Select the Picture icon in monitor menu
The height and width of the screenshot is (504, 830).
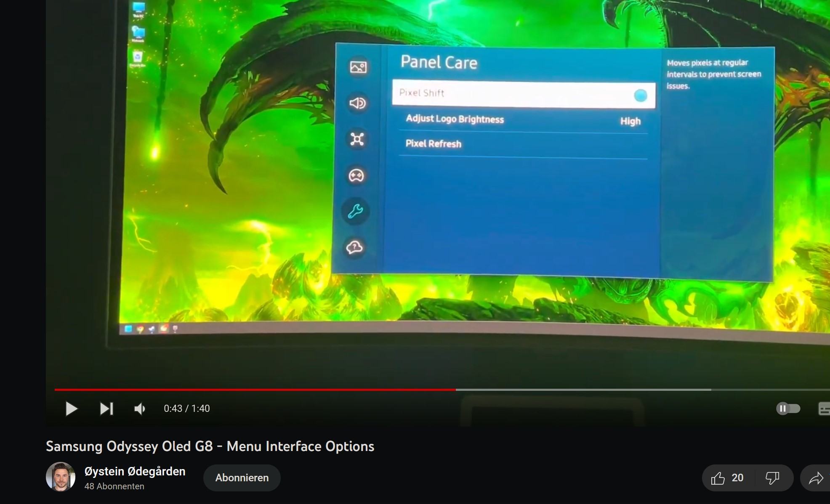point(358,67)
